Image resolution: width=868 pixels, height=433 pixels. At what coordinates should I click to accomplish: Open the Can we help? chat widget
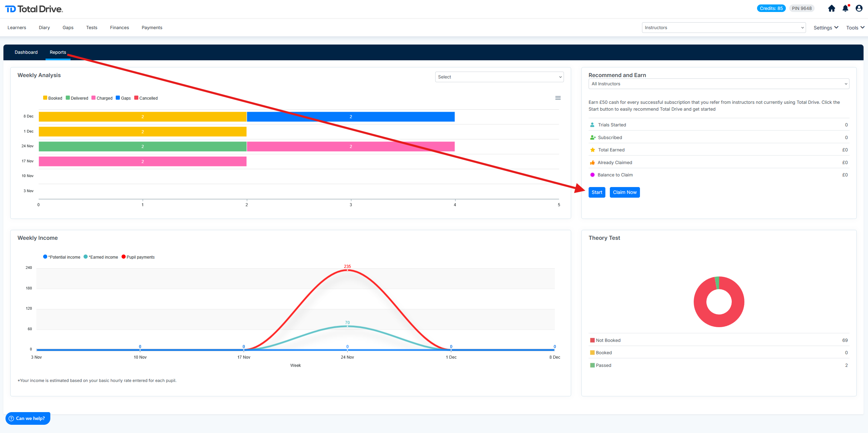pos(28,418)
